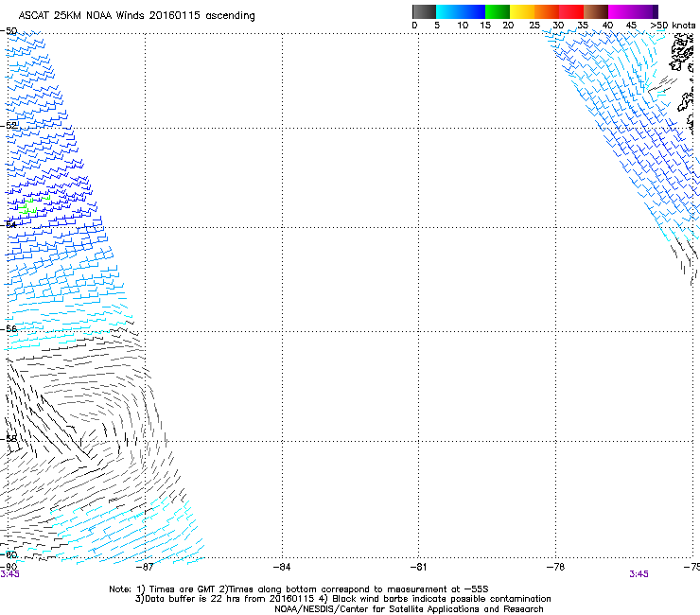Click the '-84' longitude axis label
The width and height of the screenshot is (700, 615).
click(282, 567)
